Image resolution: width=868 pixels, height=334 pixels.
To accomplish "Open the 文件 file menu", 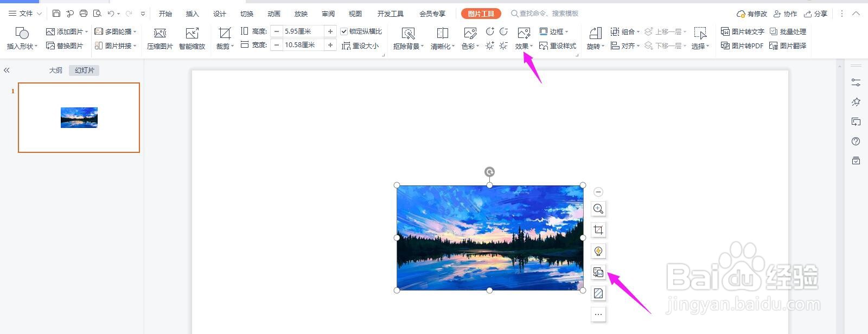I will (25, 14).
